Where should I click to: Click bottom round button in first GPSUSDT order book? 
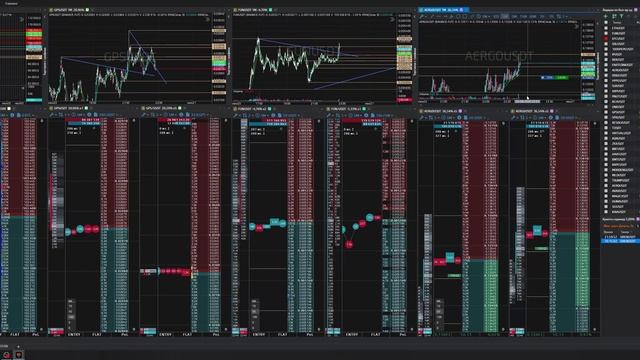tap(133, 329)
